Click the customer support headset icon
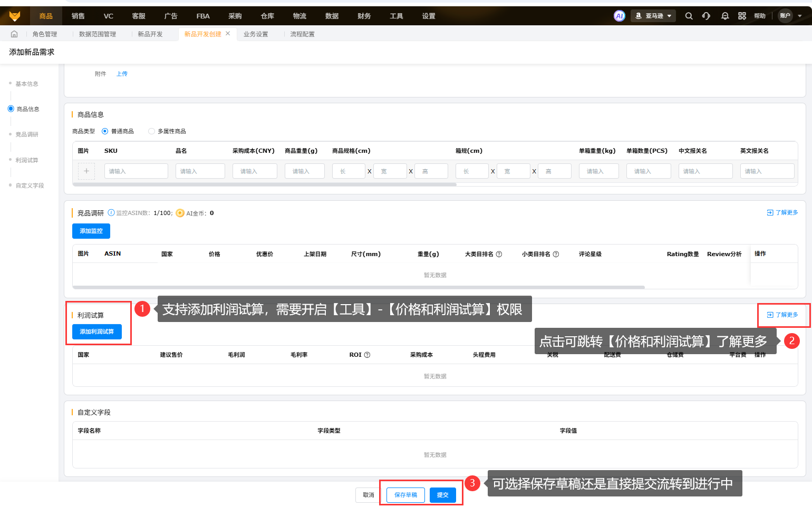This screenshot has height=507, width=812. tap(706, 16)
